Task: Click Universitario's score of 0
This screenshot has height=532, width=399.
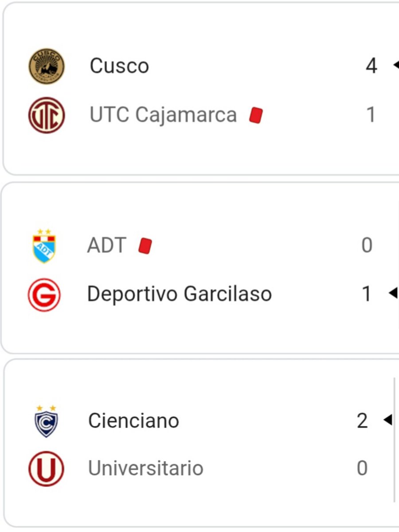Action: click(362, 468)
